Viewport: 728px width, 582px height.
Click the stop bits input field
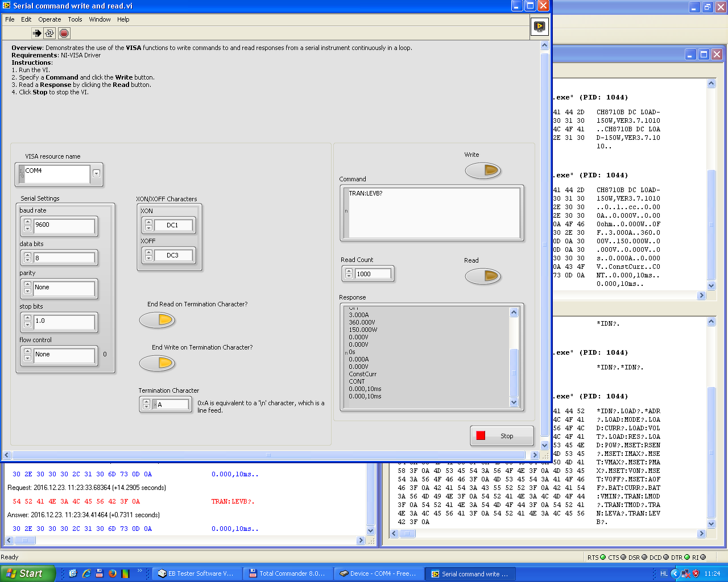point(64,322)
